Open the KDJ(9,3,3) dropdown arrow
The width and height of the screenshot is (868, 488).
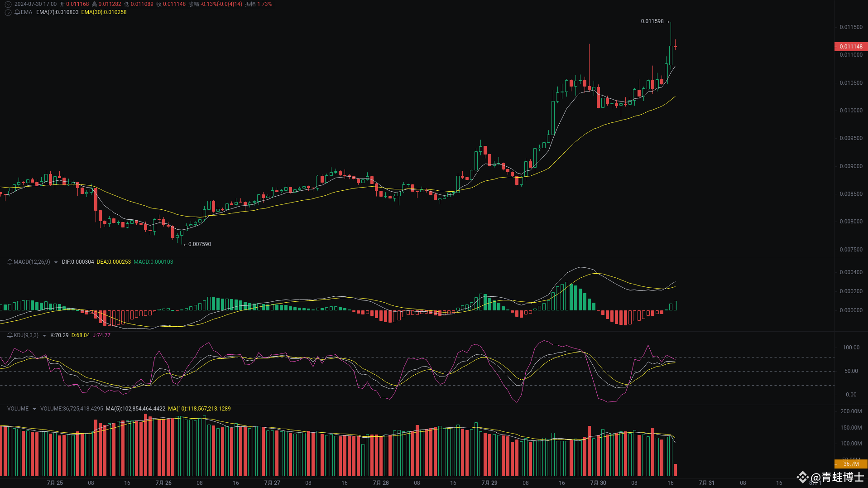44,335
